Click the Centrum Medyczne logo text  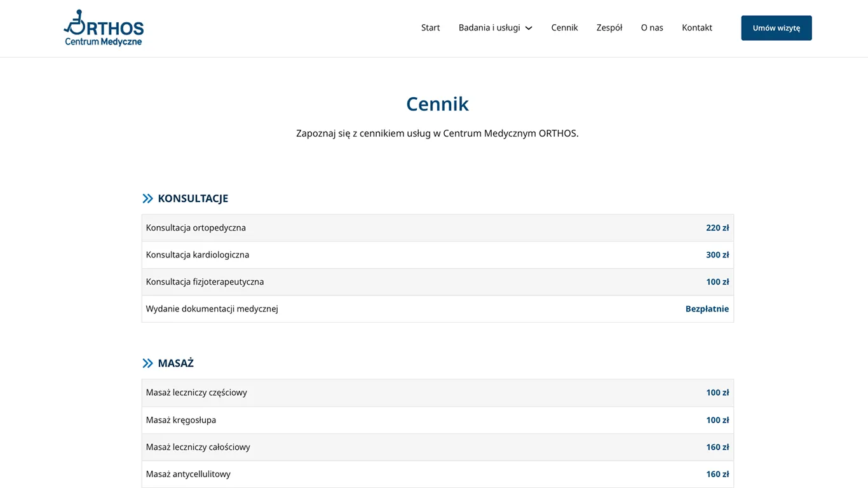coord(104,41)
